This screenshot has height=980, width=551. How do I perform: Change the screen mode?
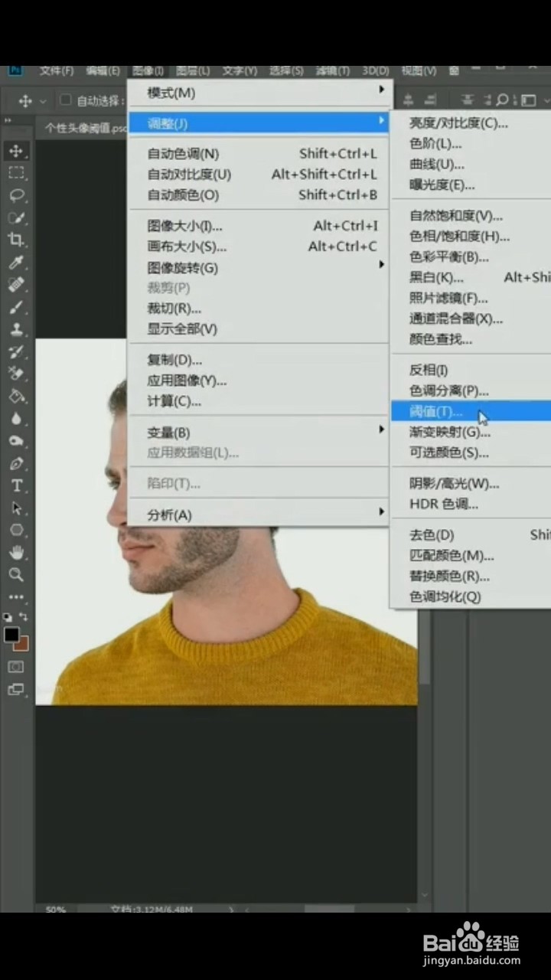tap(16, 689)
